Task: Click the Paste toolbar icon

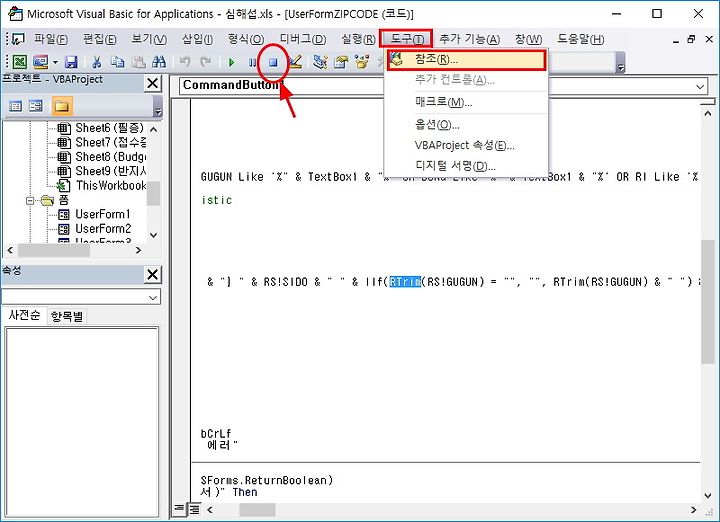Action: coord(139,62)
